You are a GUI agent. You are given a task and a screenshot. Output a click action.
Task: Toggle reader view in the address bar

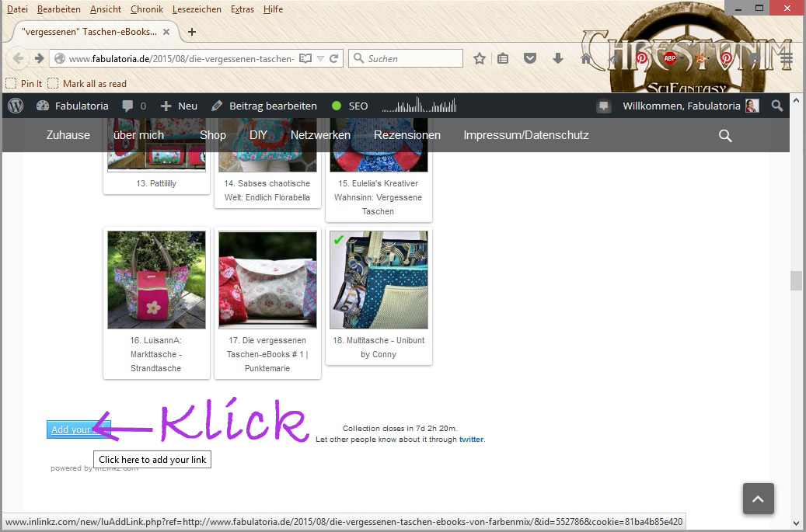[x=305, y=58]
